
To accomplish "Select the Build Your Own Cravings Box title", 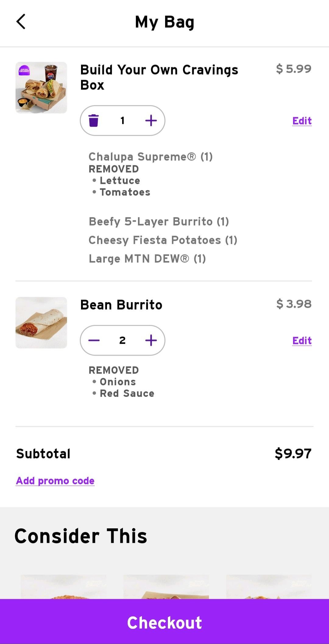I will pyautogui.click(x=159, y=77).
